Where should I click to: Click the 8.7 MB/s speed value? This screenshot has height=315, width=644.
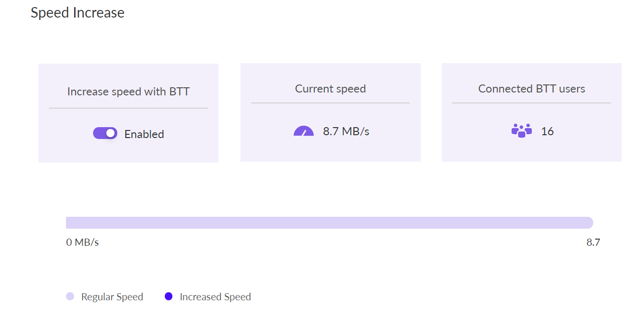346,131
